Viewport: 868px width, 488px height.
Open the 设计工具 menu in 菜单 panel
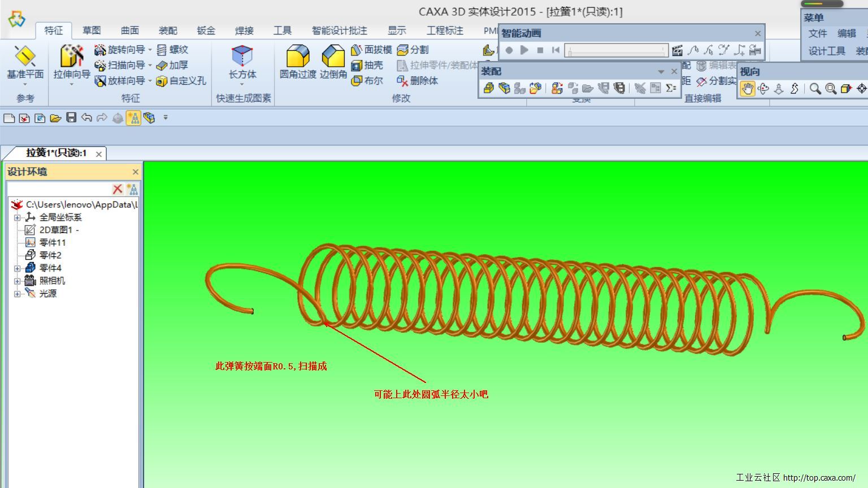click(827, 51)
